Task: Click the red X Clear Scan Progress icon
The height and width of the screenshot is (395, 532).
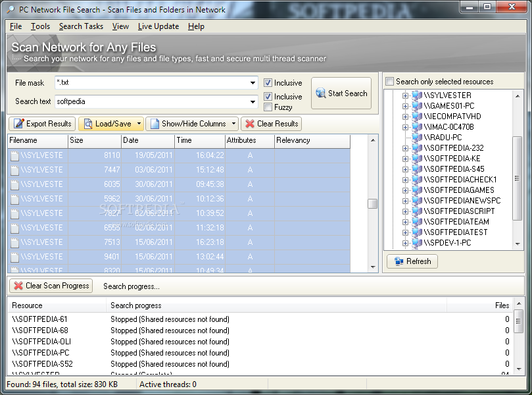Action: click(x=18, y=286)
